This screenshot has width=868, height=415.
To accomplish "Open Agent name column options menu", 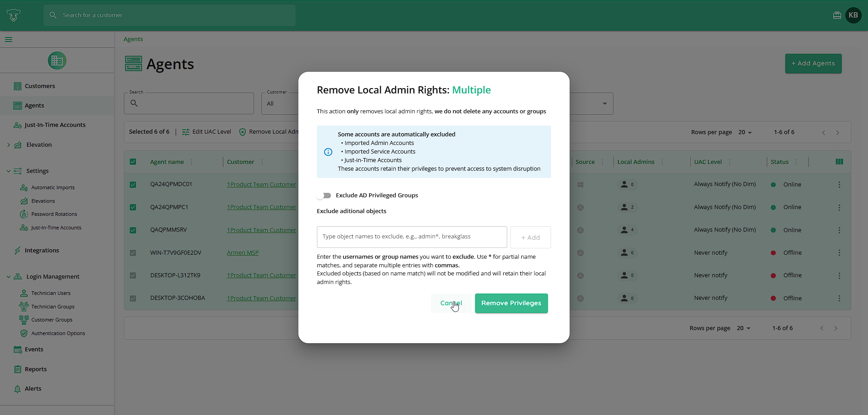I will point(192,162).
